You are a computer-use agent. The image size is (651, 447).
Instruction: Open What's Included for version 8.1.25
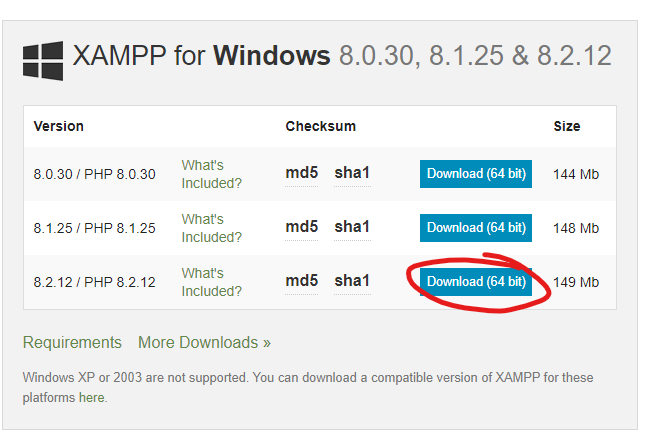(211, 228)
